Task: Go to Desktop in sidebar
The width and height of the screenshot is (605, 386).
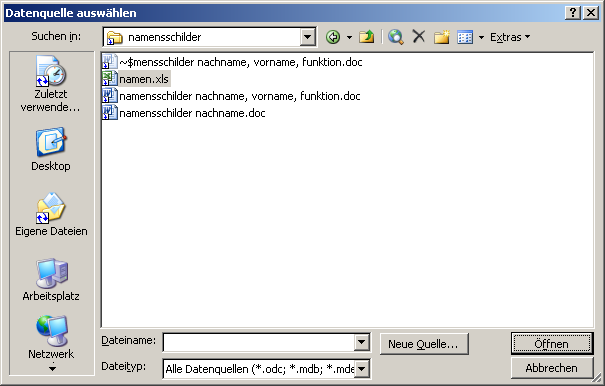Action: [x=51, y=149]
